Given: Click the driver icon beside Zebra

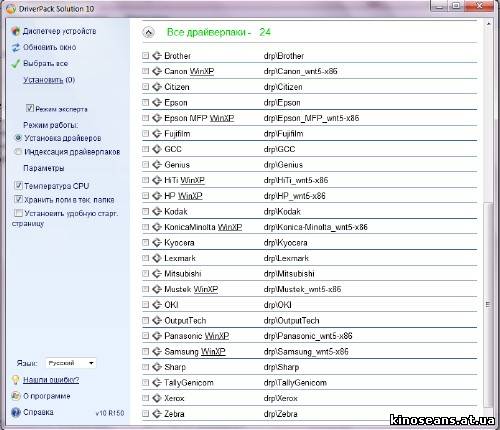Looking at the screenshot, I should pos(157,414).
